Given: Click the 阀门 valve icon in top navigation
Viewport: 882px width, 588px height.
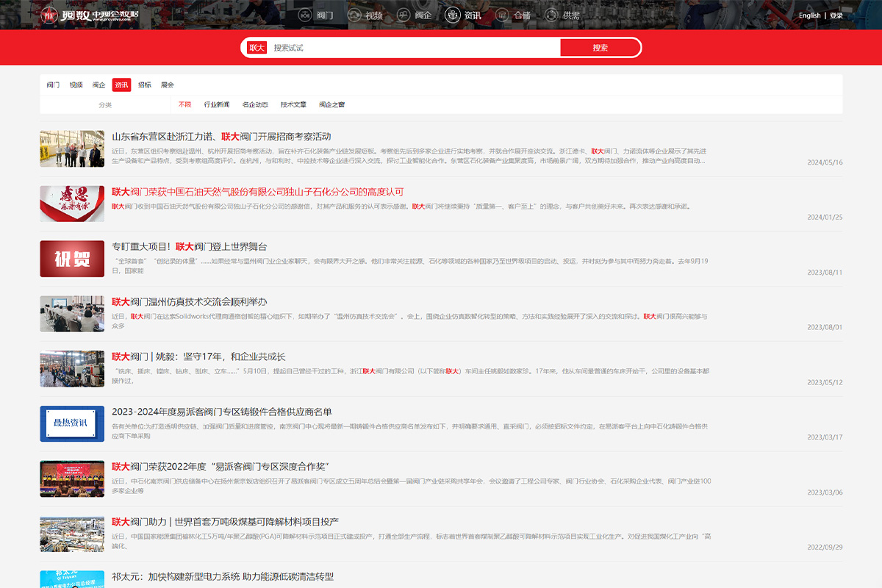Looking at the screenshot, I should (305, 15).
